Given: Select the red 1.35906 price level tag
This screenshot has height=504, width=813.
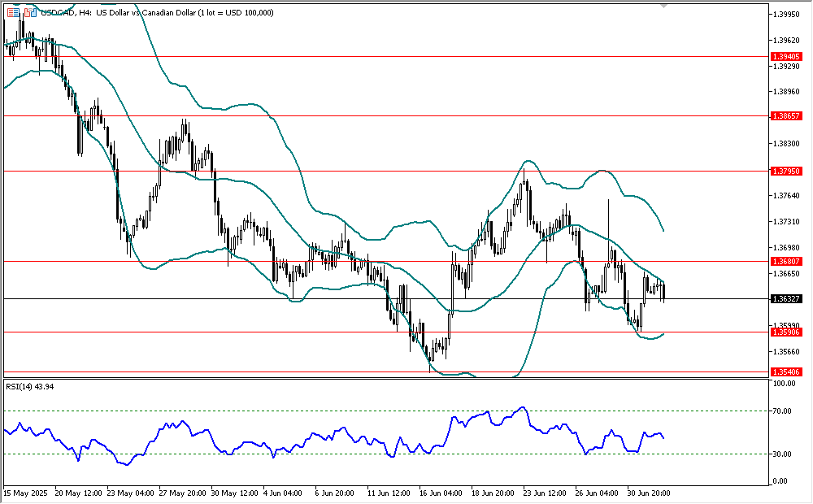Looking at the screenshot, I should [x=786, y=332].
